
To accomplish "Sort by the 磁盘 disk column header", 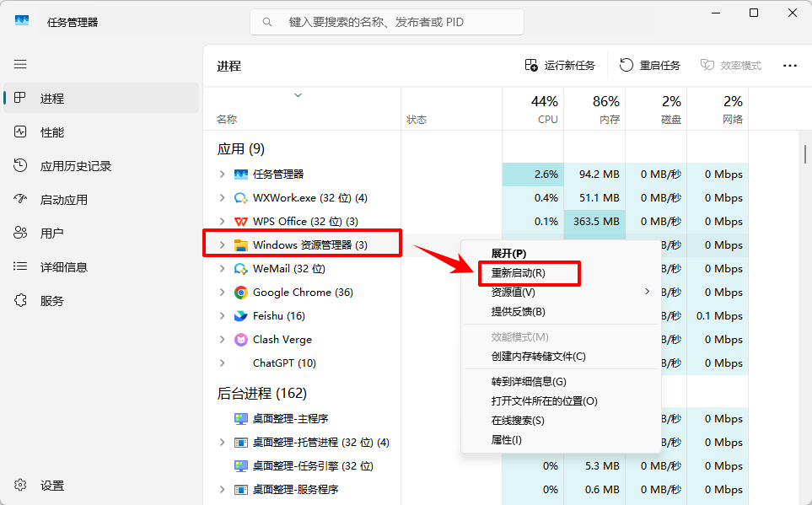I will click(x=656, y=109).
